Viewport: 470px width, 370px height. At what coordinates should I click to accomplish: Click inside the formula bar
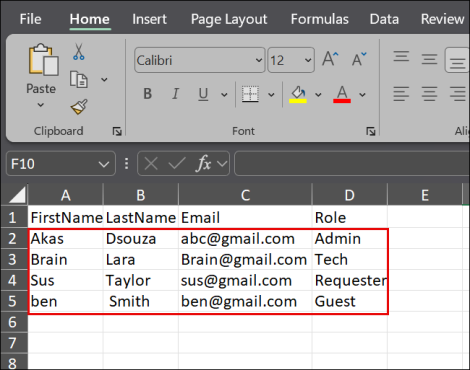pyautogui.click(x=352, y=163)
